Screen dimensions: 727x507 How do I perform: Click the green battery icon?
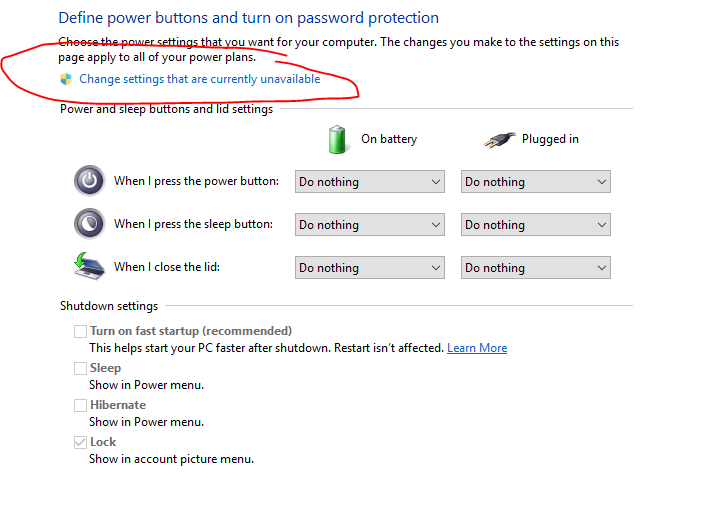click(x=339, y=140)
